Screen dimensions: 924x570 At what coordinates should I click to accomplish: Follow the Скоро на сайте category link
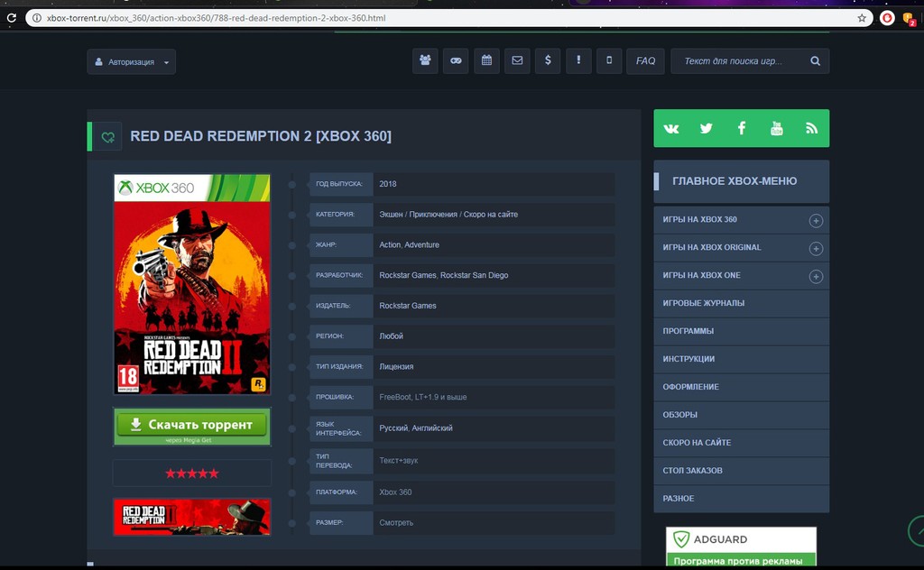491,215
